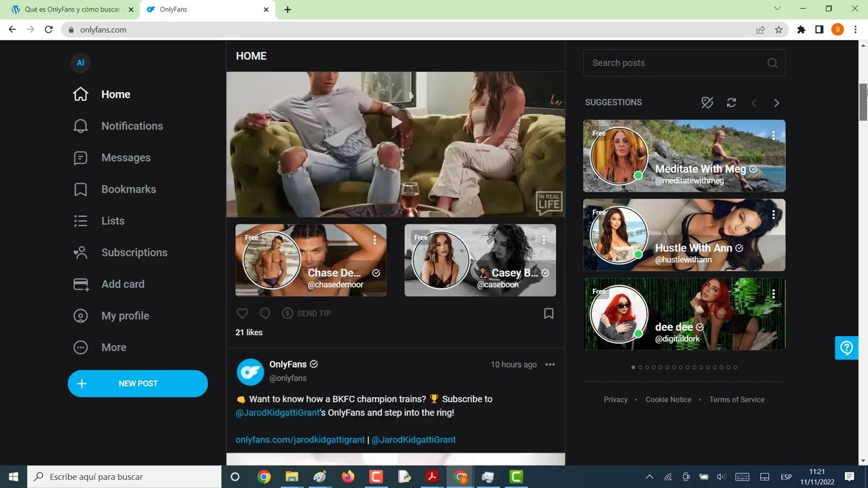This screenshot has height=488, width=868.
Task: Open the taskbar volume control
Action: point(721,476)
